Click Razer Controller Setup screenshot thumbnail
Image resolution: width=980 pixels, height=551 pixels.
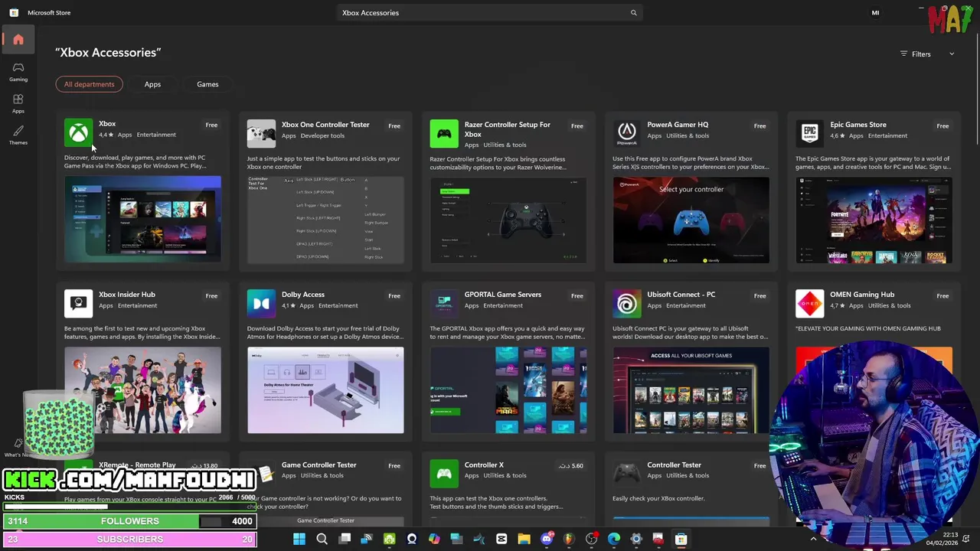508,220
